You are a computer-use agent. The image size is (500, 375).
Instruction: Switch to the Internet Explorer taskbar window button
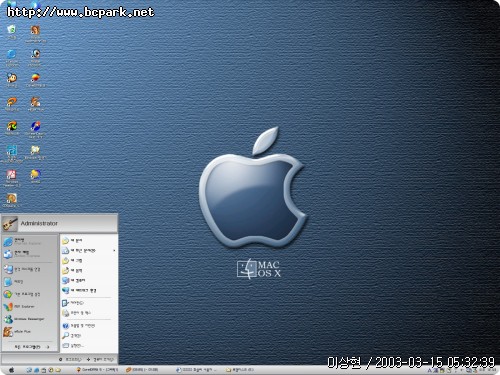pyautogui.click(x=196, y=370)
